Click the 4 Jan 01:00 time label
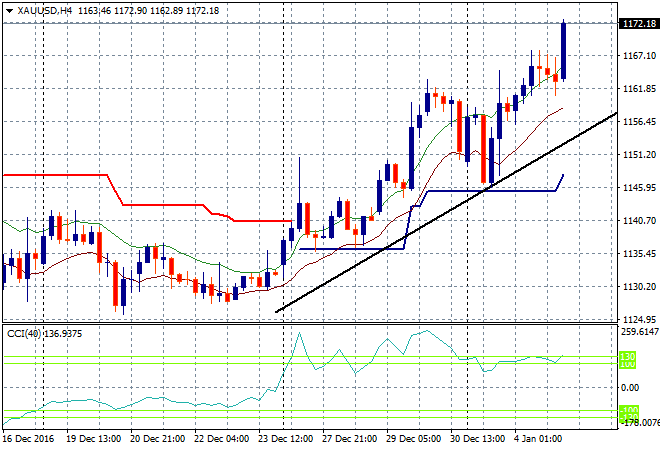This screenshot has width=660, height=450. click(x=538, y=439)
